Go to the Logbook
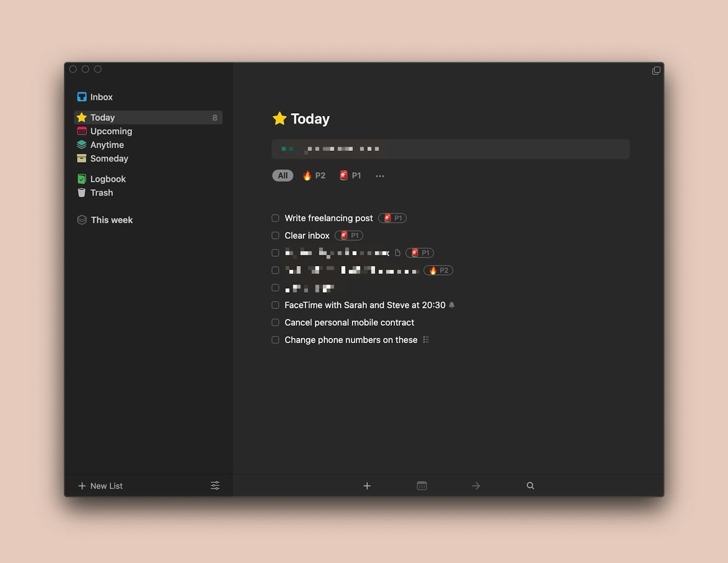 (x=108, y=179)
